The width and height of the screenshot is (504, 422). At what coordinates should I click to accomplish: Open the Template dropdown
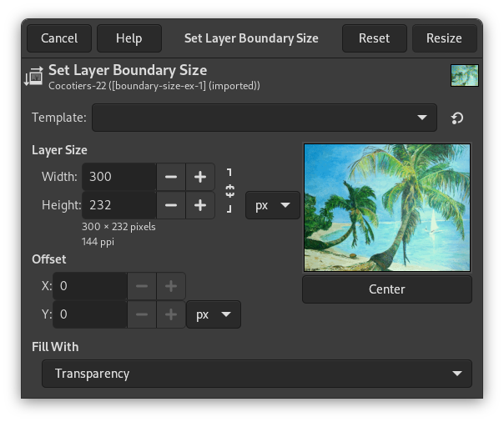pos(264,118)
